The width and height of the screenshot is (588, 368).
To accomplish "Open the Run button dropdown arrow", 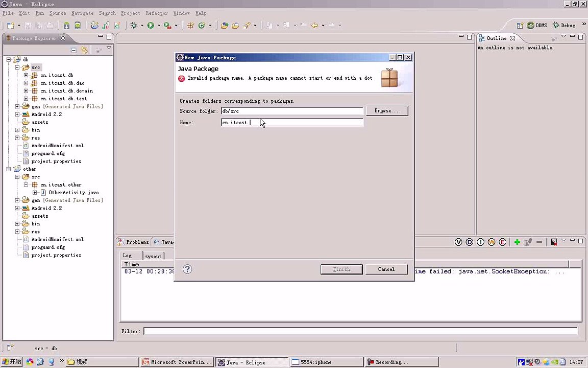I will click(159, 26).
